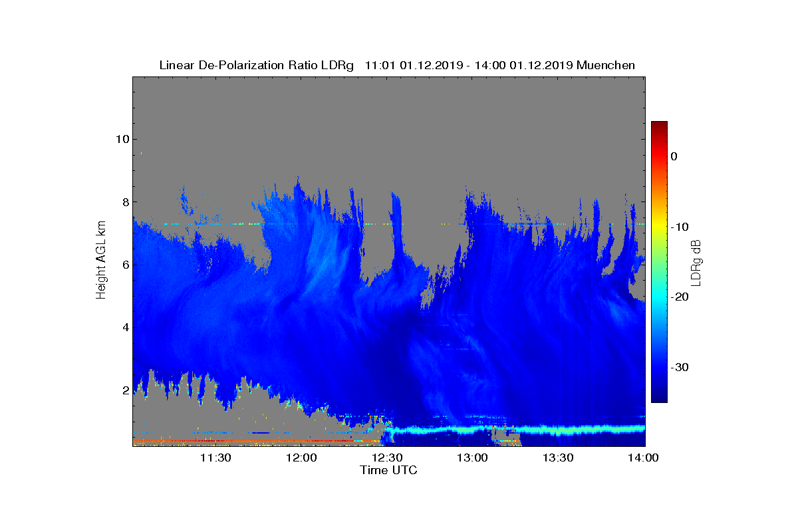Image resolution: width=798 pixels, height=532 pixels.
Task: Click the height tick label 8
Action: (124, 201)
